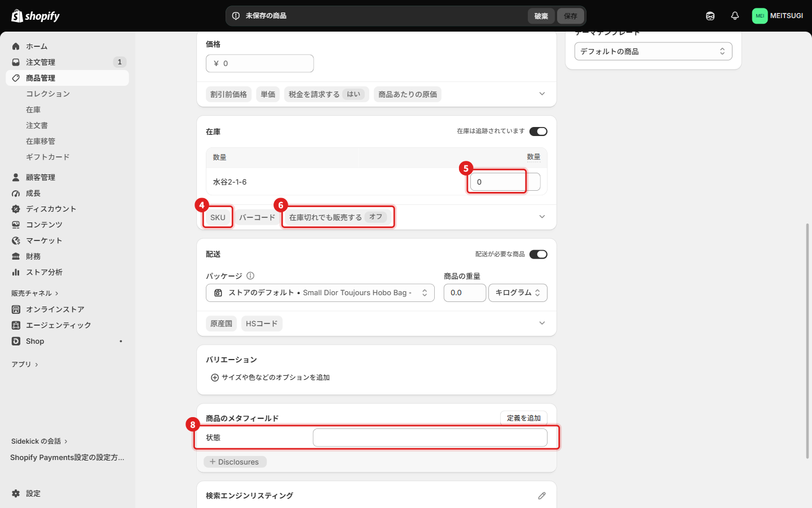The height and width of the screenshot is (508, 812).
Task: Click the エージェンティック icon
Action: pyautogui.click(x=16, y=325)
